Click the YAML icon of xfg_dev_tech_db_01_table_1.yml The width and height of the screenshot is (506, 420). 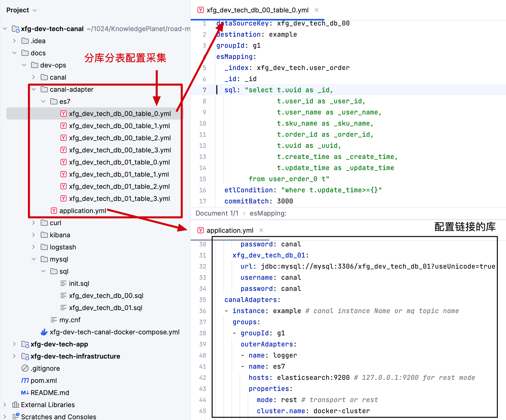pos(64,174)
